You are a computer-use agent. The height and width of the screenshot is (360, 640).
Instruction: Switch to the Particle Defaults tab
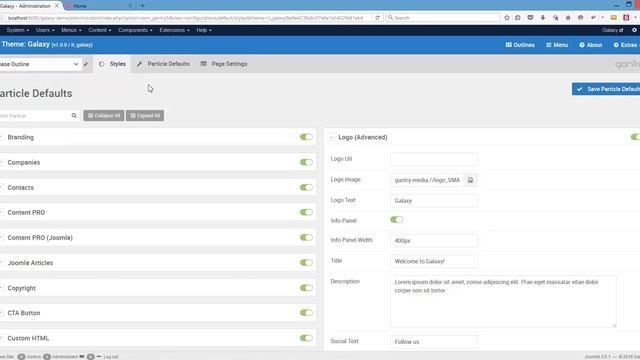pos(163,64)
